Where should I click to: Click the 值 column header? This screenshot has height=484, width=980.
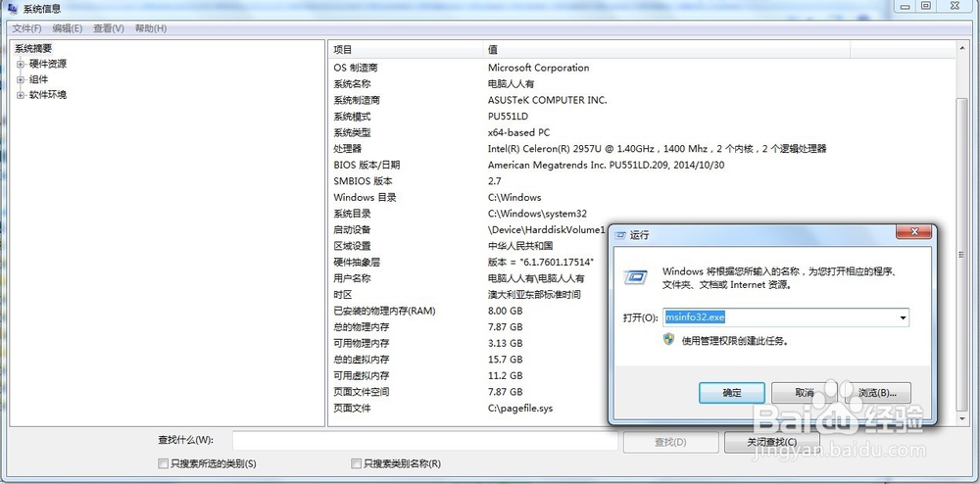tap(666, 50)
